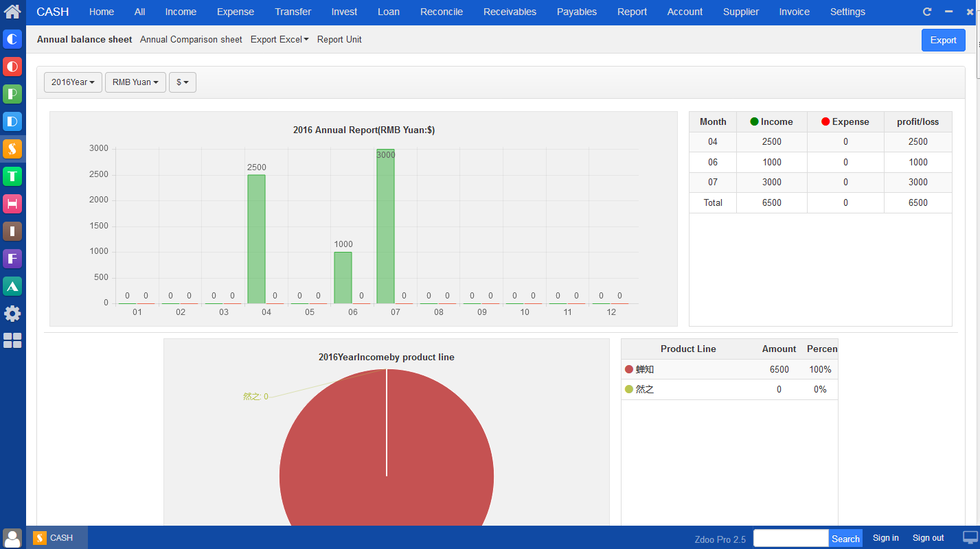Viewport: 980px width, 549px height.
Task: Launch the light-blue D app icon
Action: click(12, 121)
